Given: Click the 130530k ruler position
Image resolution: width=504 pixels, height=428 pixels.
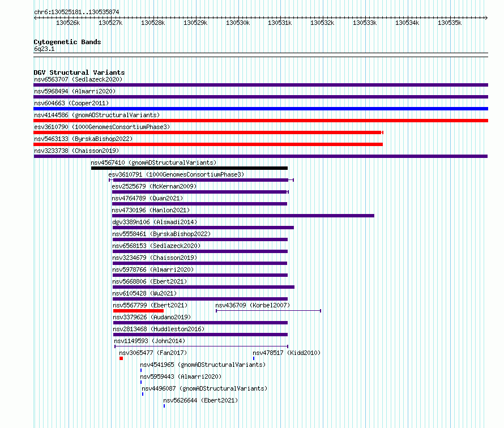Looking at the screenshot, I should 238,23.
